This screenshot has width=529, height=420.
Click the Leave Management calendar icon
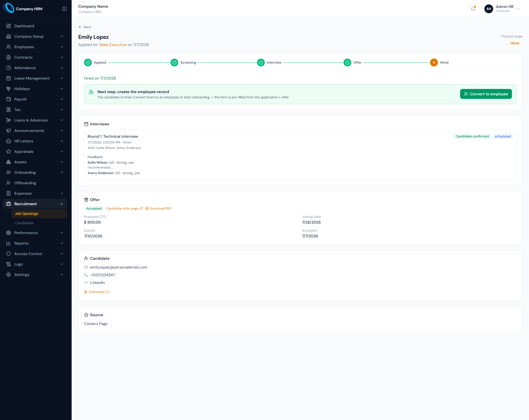pos(9,78)
